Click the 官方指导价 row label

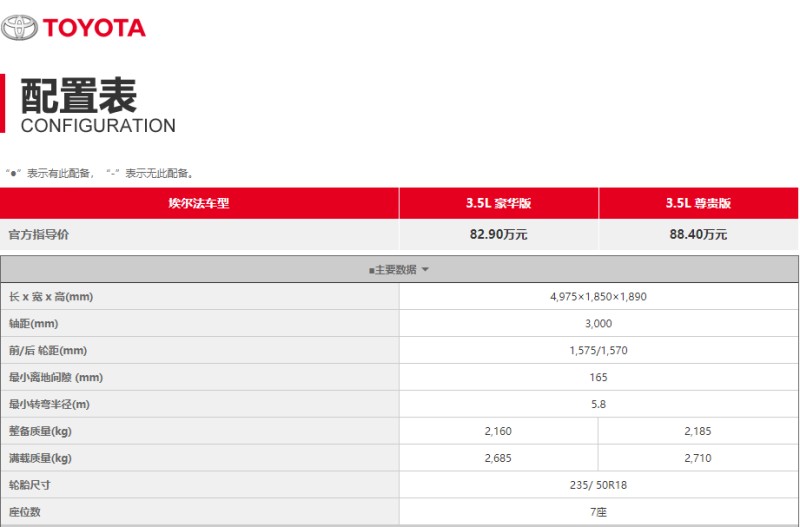(x=39, y=234)
